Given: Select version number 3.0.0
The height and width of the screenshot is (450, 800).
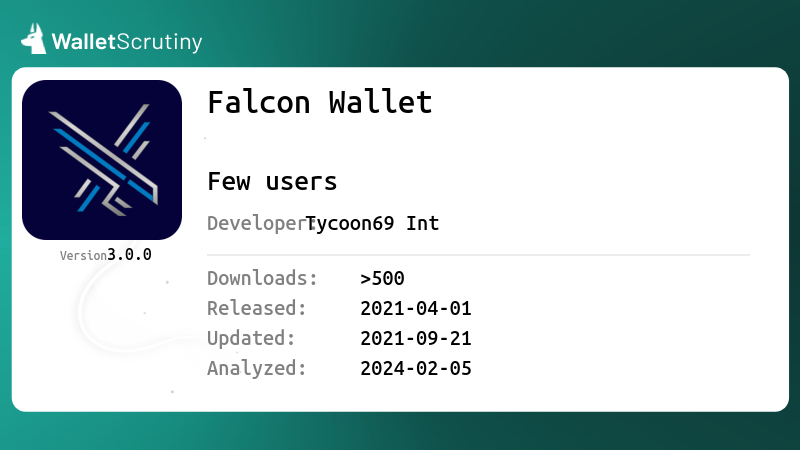Looking at the screenshot, I should click(129, 255).
